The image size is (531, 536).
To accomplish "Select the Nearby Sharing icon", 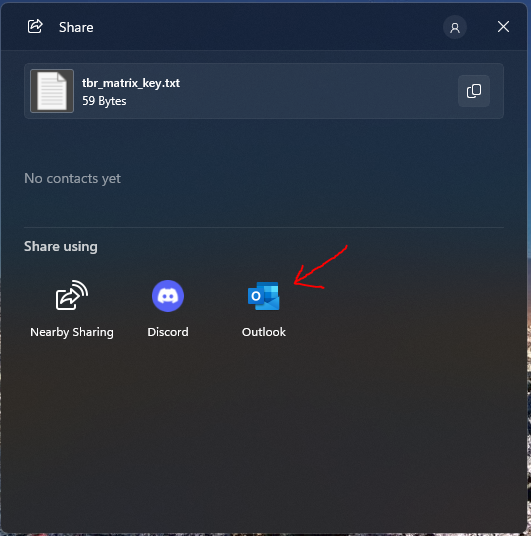I will pyautogui.click(x=72, y=295).
